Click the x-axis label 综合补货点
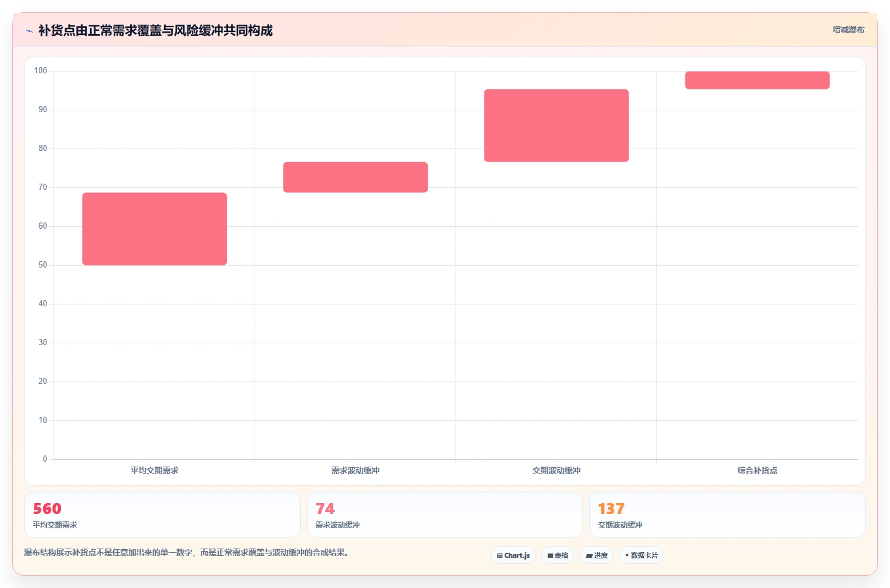The width and height of the screenshot is (890, 588). [757, 470]
